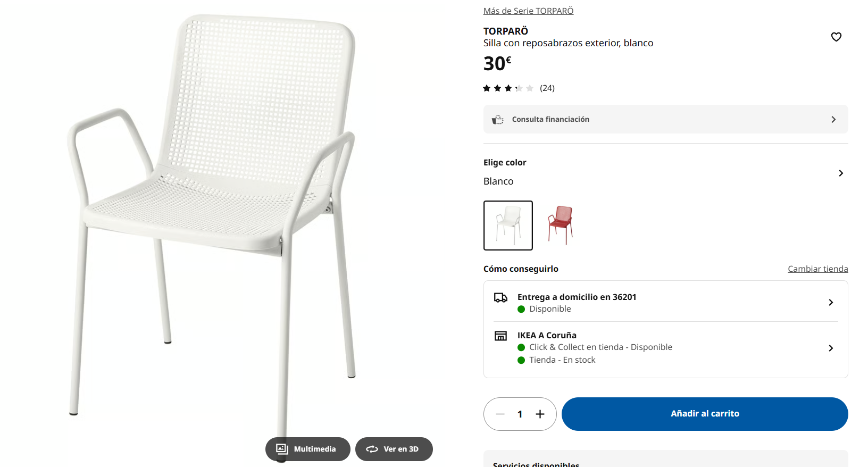Follow the Más de Serie TORPARÖ link
This screenshot has height=467, width=868.
(x=528, y=11)
